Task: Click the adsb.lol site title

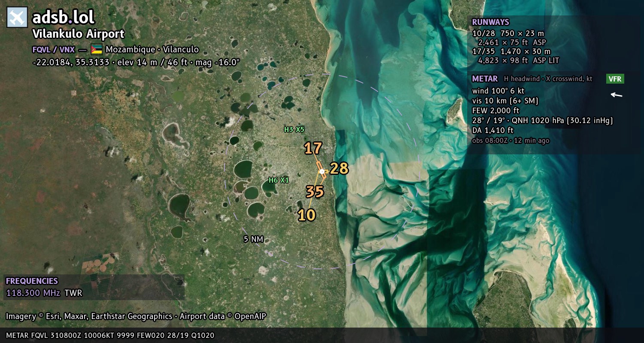Action: click(63, 18)
